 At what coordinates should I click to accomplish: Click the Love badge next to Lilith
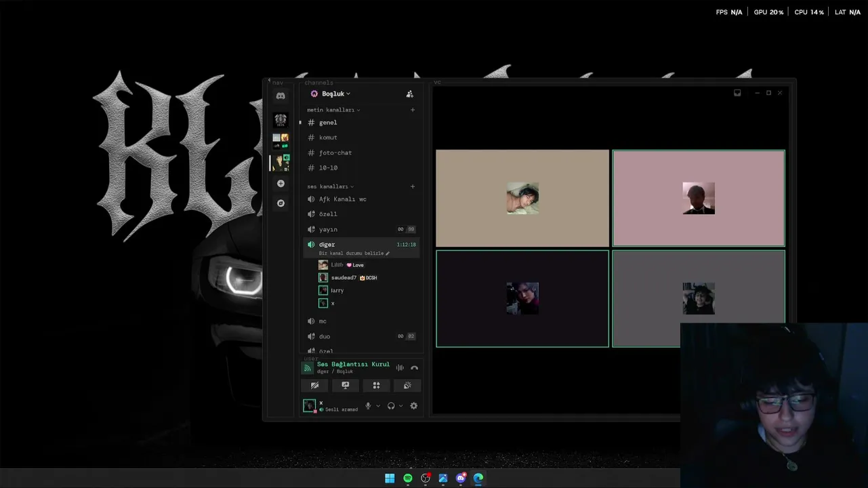(355, 265)
